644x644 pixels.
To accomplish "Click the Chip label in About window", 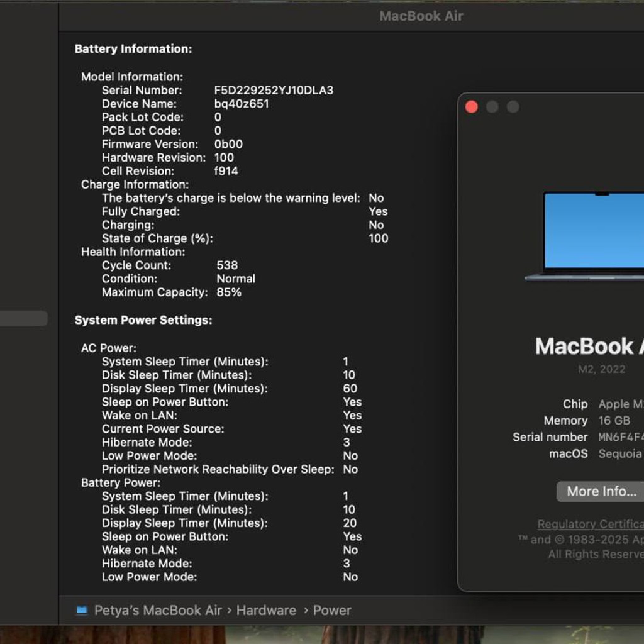I will 575,404.
